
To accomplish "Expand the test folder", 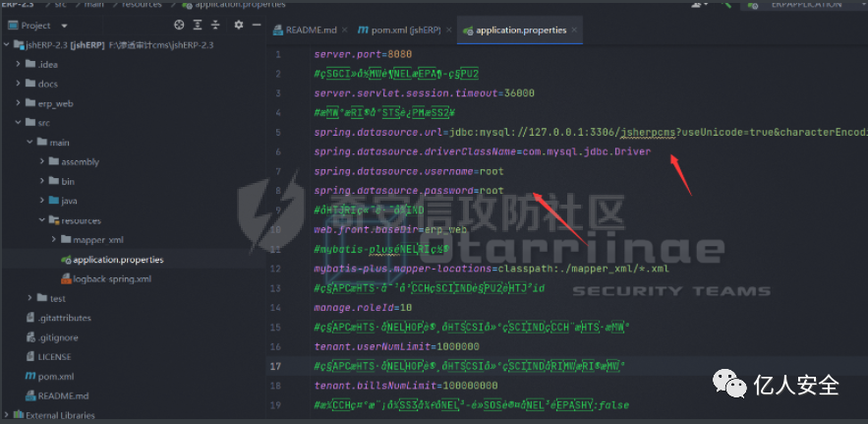I will (29, 298).
